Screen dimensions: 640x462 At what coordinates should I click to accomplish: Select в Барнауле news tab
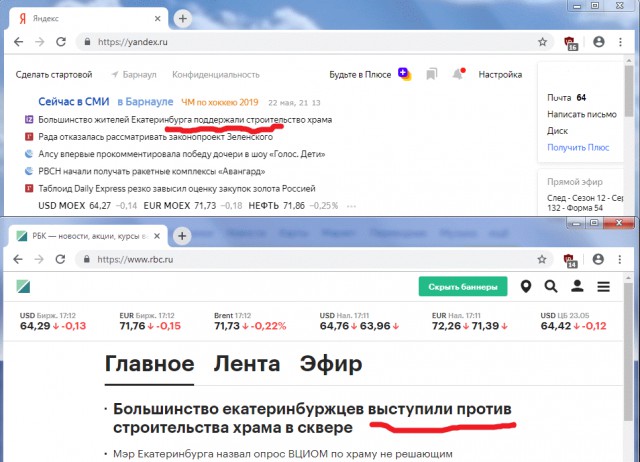click(x=145, y=102)
